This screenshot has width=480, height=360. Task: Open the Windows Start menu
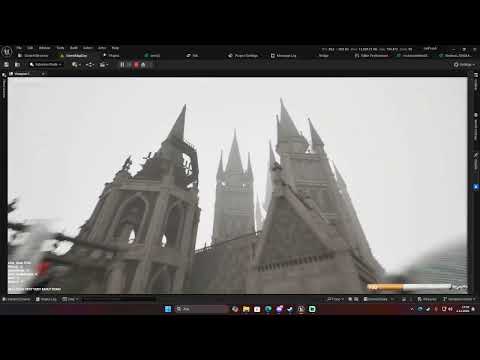pyautogui.click(x=168, y=309)
